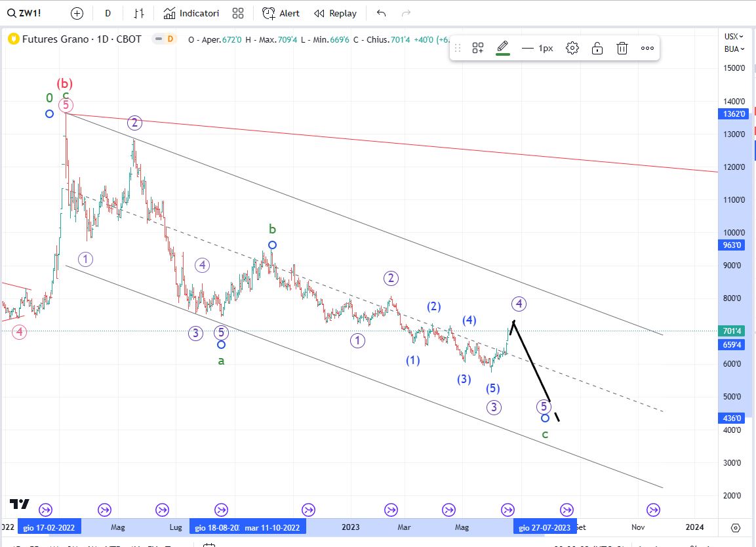
Task: Open line color pencil tool
Action: pyautogui.click(x=503, y=48)
